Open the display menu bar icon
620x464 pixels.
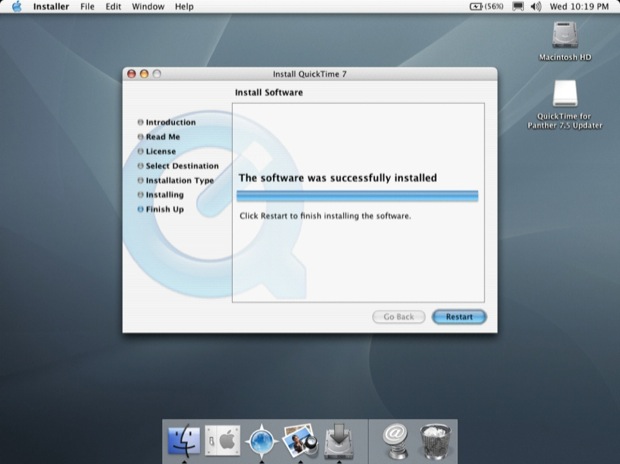pos(518,6)
